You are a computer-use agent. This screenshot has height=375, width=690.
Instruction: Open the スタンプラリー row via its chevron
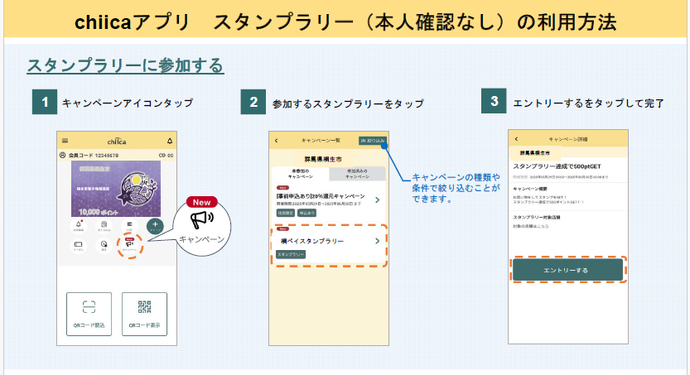(x=377, y=241)
